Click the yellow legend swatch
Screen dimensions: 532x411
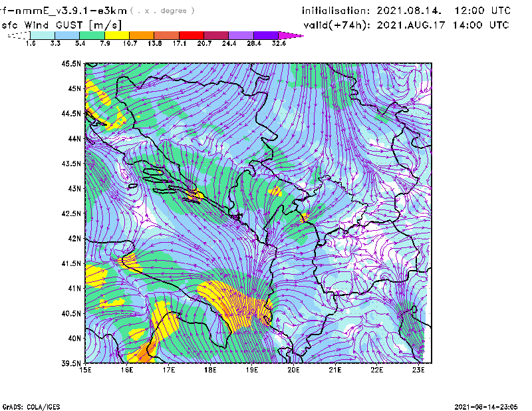click(117, 35)
